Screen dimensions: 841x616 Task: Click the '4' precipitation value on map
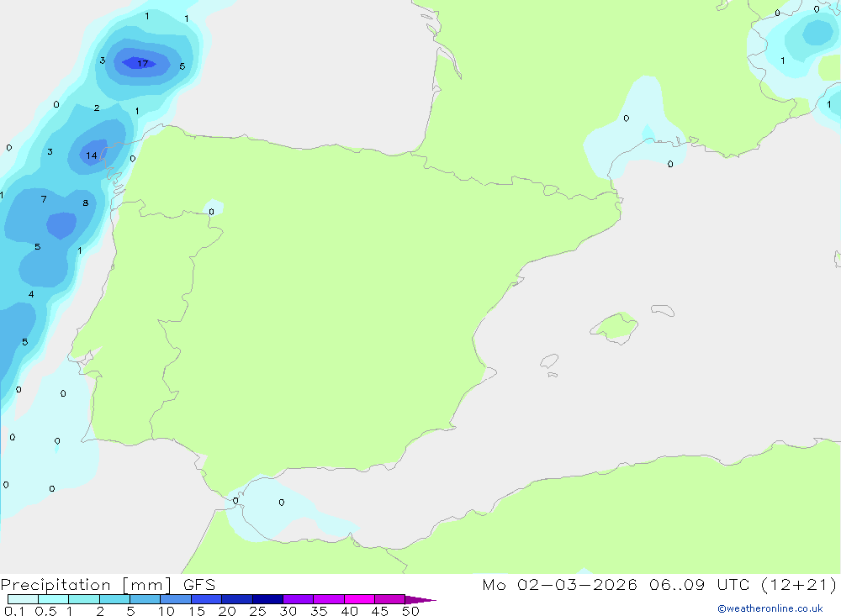31,294
